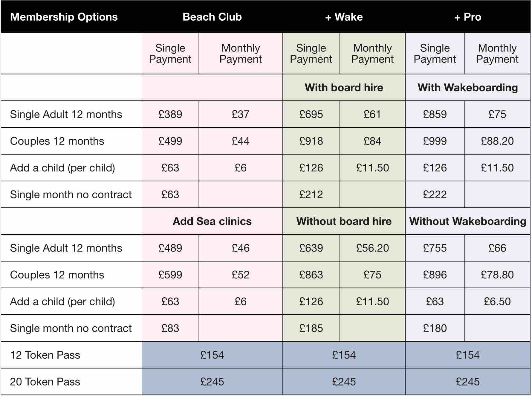The height and width of the screenshot is (396, 532).
Task: Click the £896 couples without wakeboarding price
Action: [x=435, y=275]
